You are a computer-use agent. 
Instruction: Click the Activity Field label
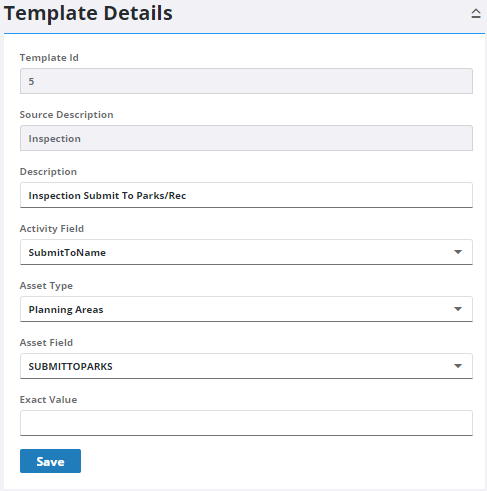[52, 229]
